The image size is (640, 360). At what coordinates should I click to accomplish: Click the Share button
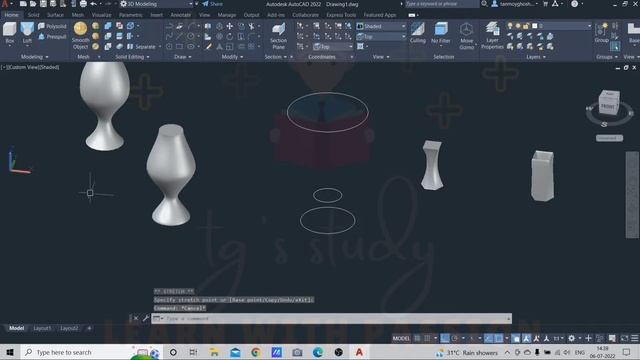pos(212,4)
